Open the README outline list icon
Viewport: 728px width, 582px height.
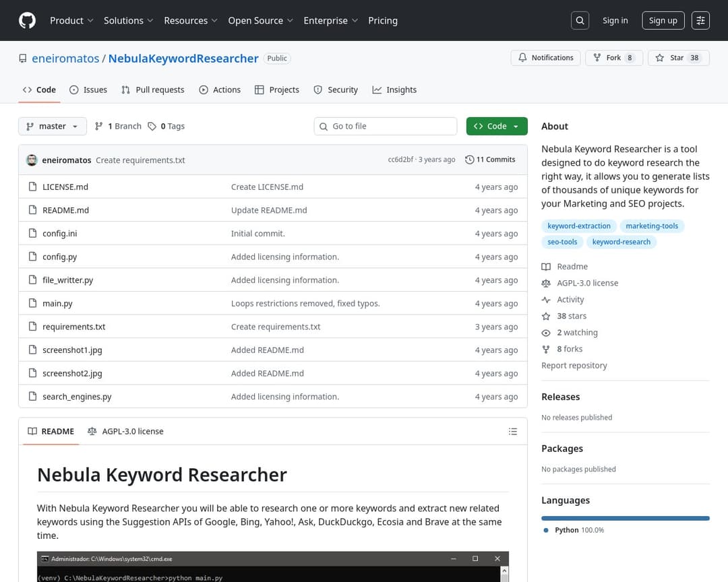512,431
